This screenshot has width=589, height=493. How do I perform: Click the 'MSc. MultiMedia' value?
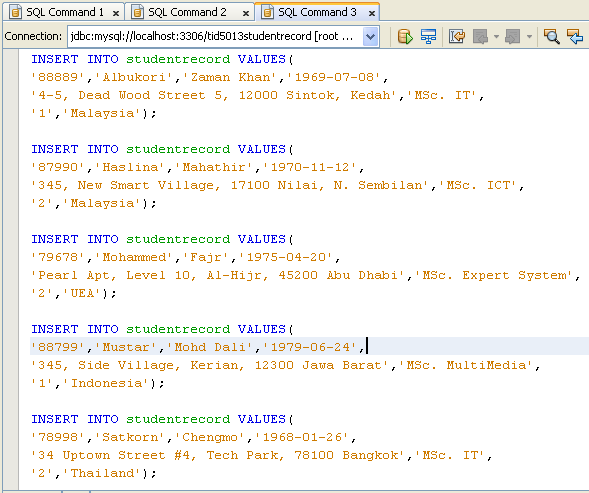click(x=466, y=365)
